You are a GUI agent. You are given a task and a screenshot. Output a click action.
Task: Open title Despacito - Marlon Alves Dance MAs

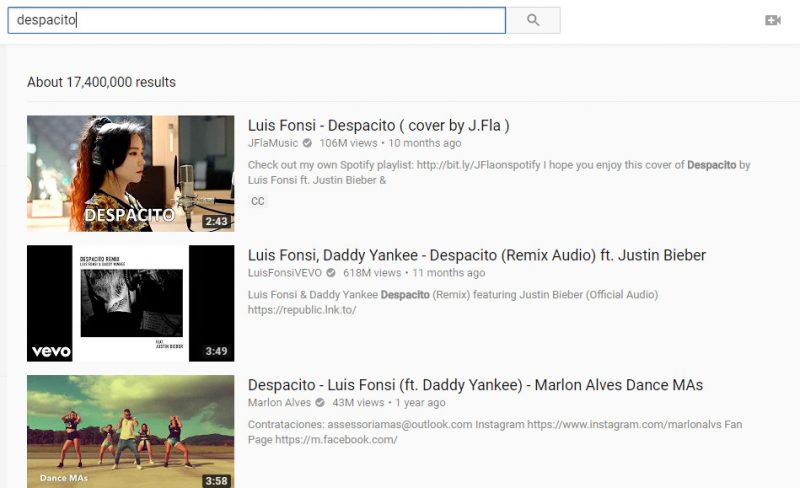pyautogui.click(x=476, y=385)
